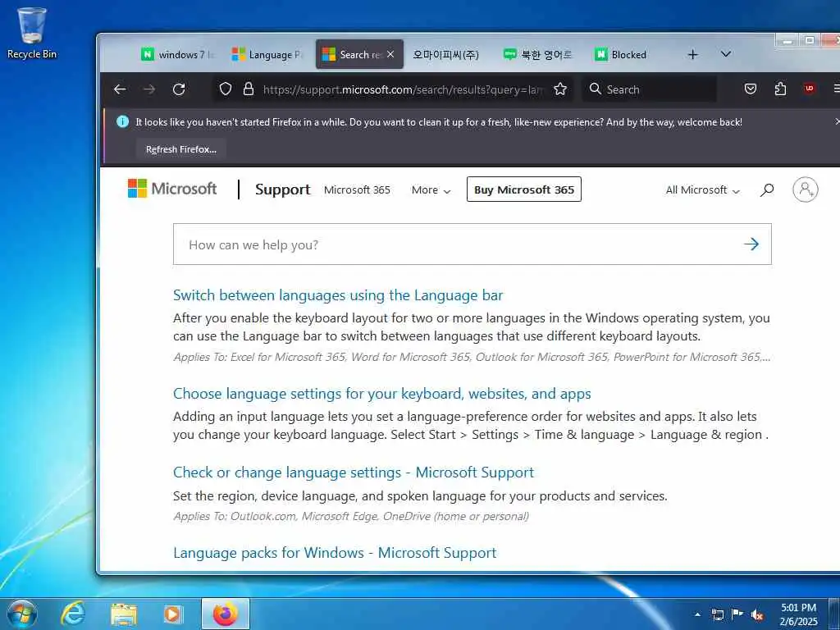Open Windows Explorer folder in taskbar
The height and width of the screenshot is (630, 840).
tap(124, 614)
